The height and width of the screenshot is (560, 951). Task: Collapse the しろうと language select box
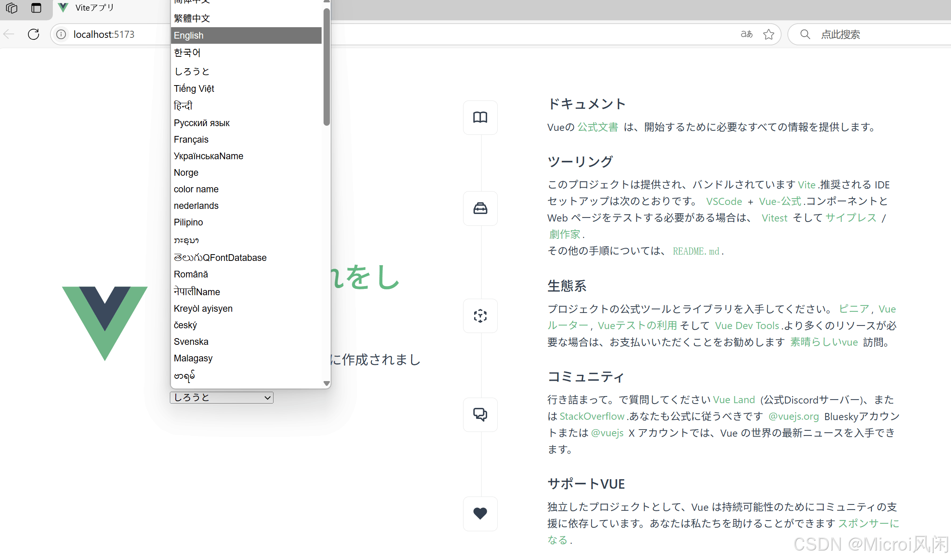coord(221,398)
